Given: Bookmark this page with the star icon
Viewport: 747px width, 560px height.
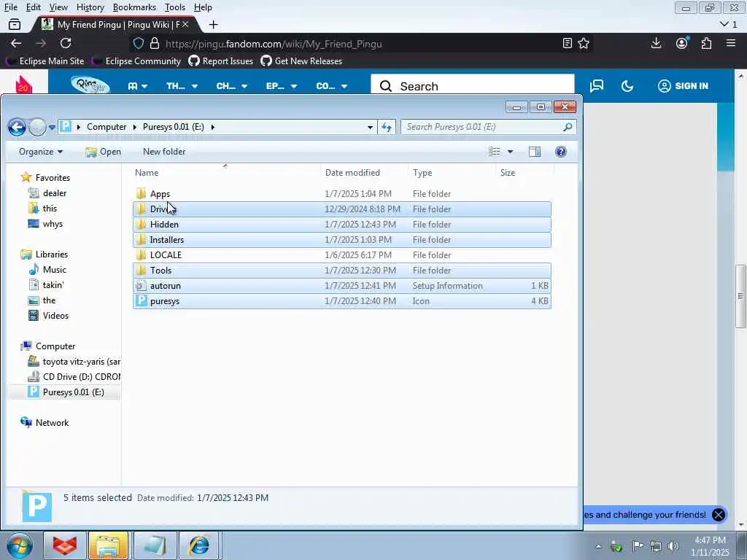Looking at the screenshot, I should (584, 43).
